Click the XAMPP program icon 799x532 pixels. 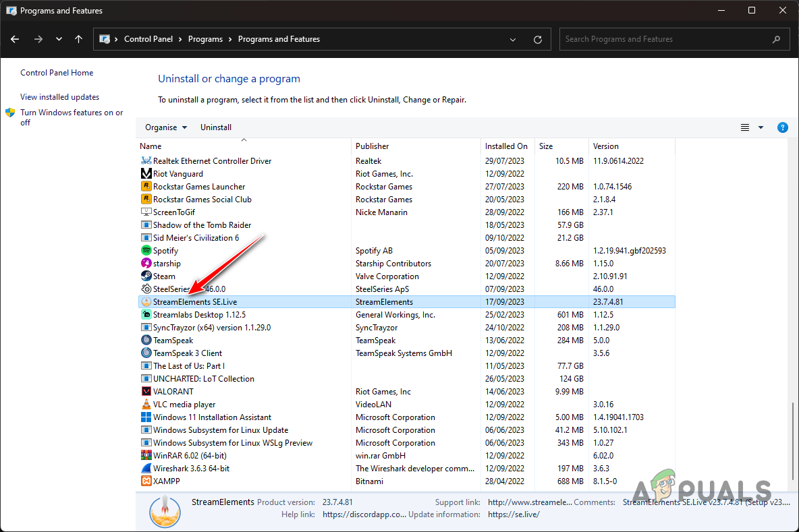pos(146,481)
